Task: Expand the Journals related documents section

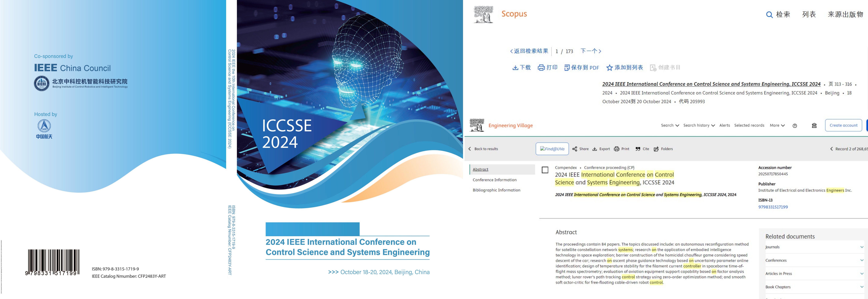Action: [862, 247]
